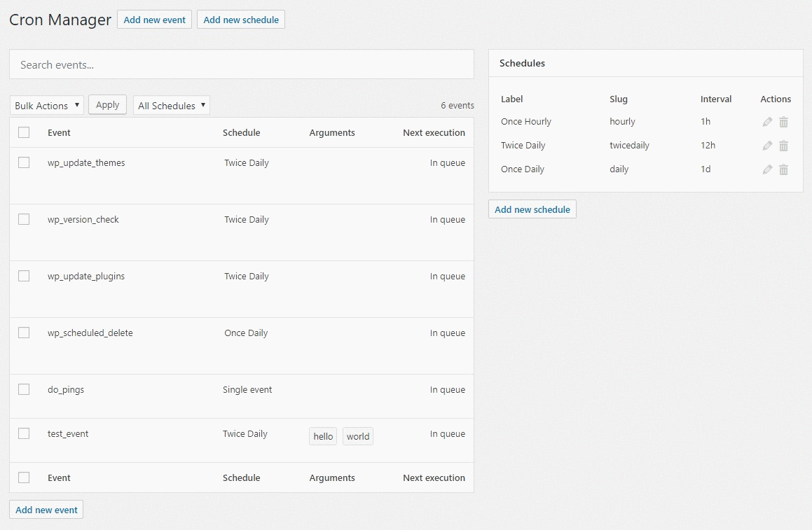812x530 pixels.
Task: Click the hourly slug text
Action: coord(622,122)
